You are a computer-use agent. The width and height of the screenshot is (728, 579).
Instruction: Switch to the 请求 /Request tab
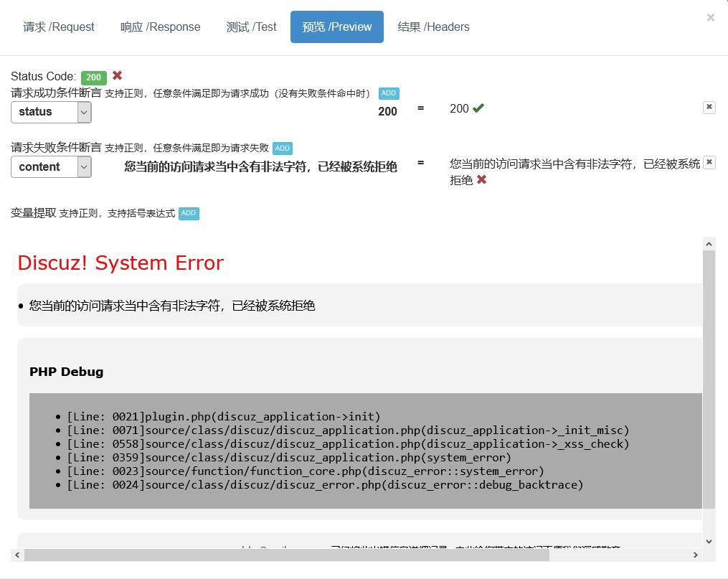point(59,27)
